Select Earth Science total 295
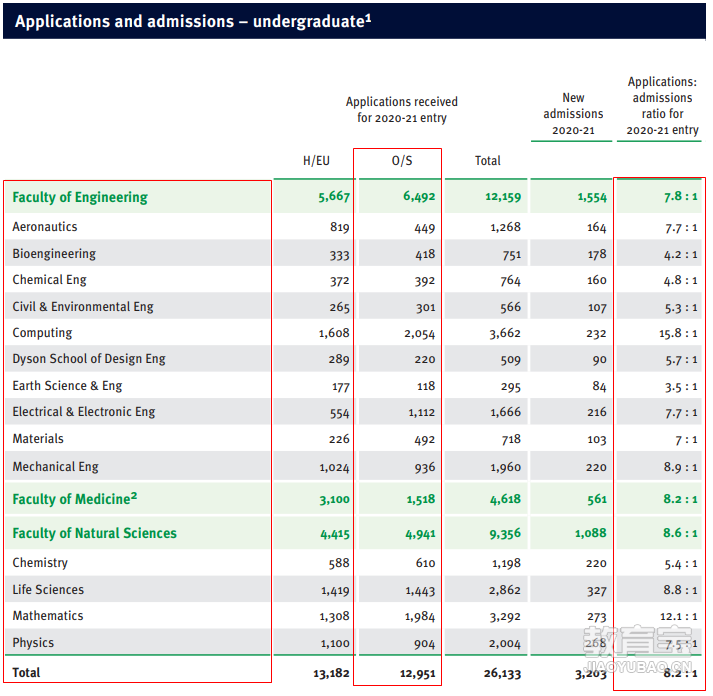Screen dimensions: 713x696 point(510,387)
